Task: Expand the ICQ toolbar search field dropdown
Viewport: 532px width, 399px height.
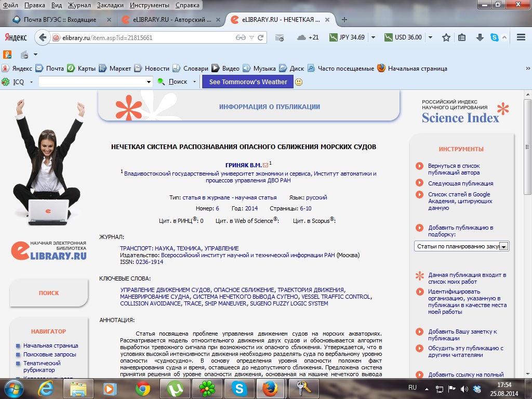Action: pyautogui.click(x=149, y=82)
